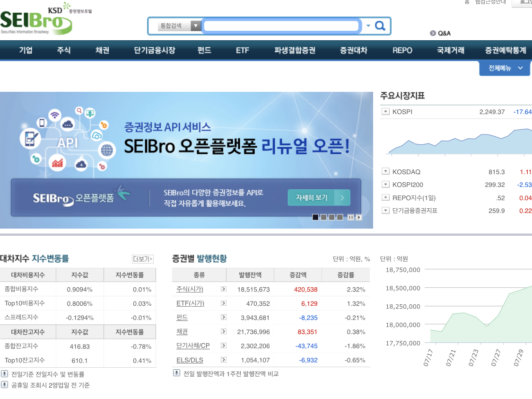This screenshot has height=399, width=532.
Task: Click the magnifier search icon
Action: (x=380, y=26)
